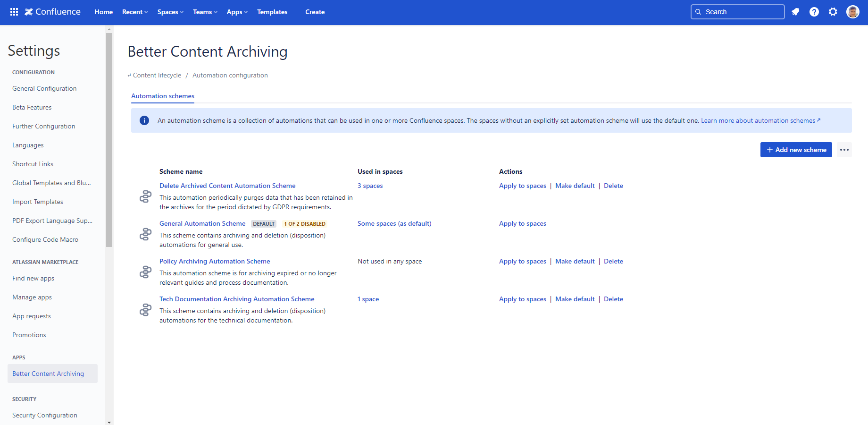This screenshot has width=868, height=425.
Task: Open Templates in top navigation
Action: click(x=272, y=12)
